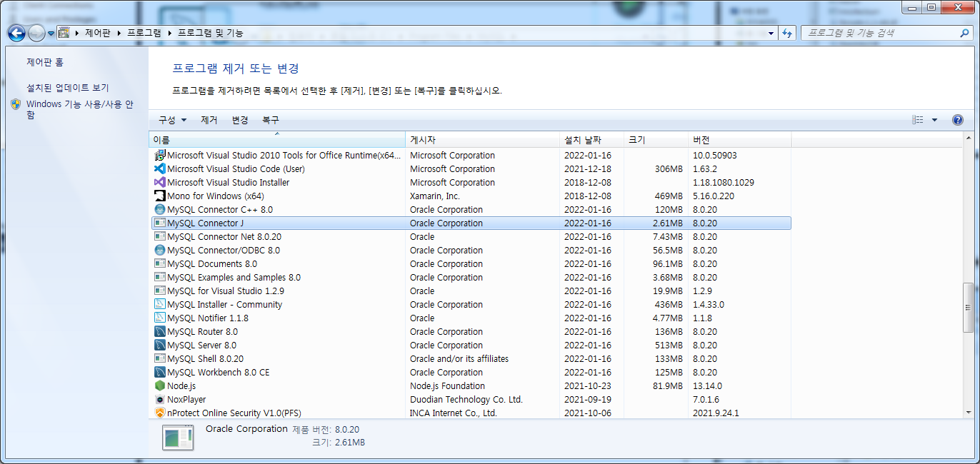Click the MySQL Workbench 8.0 CE icon
Image resolution: width=980 pixels, height=464 pixels.
point(160,373)
